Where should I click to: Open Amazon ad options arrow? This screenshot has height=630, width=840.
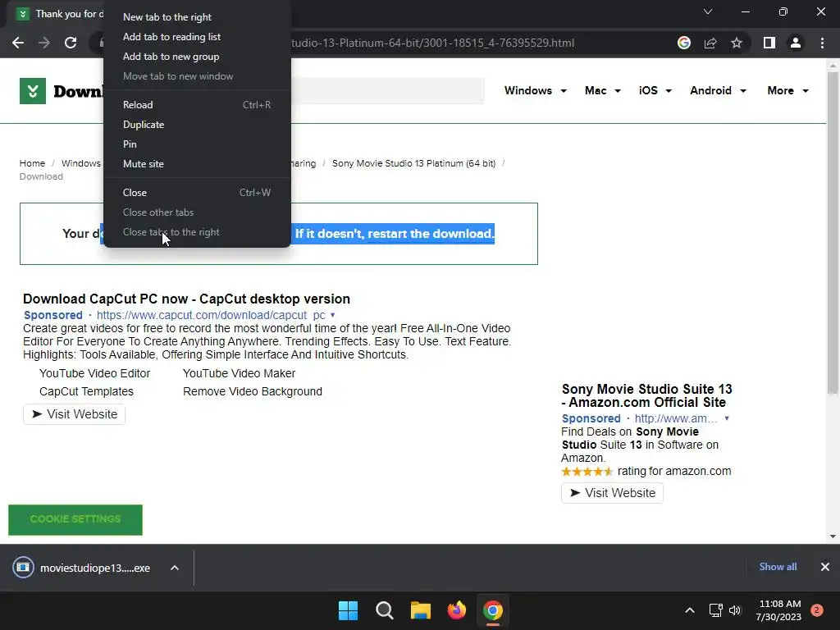coord(727,418)
